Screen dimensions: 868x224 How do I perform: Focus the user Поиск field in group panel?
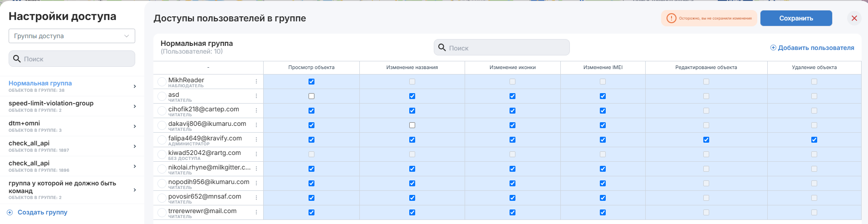pyautogui.click(x=501, y=47)
